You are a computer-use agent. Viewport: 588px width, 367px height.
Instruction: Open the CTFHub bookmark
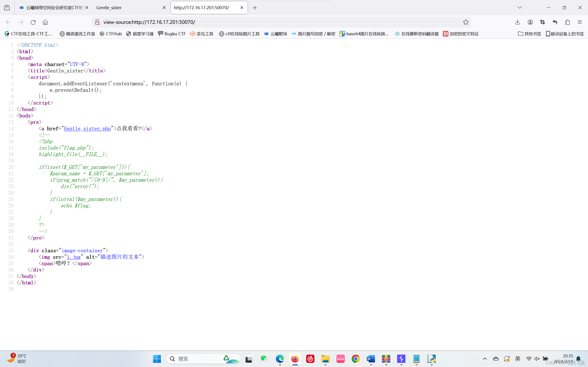pyautogui.click(x=111, y=34)
